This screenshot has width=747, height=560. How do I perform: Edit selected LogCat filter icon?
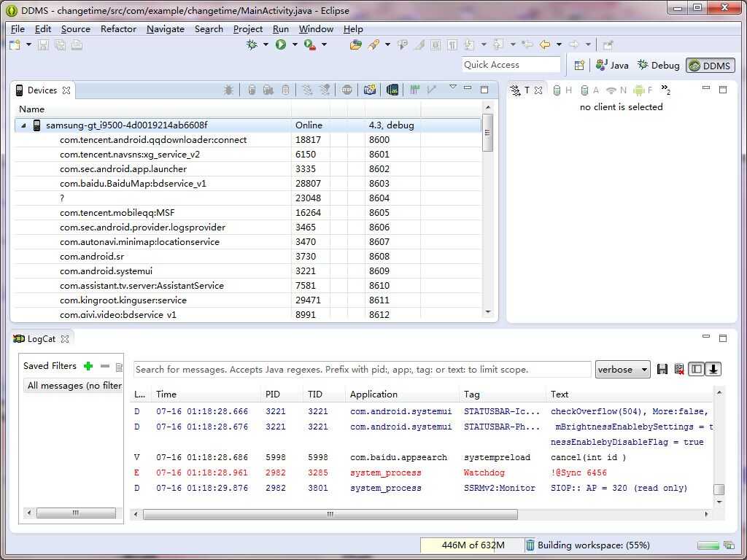[x=119, y=366]
